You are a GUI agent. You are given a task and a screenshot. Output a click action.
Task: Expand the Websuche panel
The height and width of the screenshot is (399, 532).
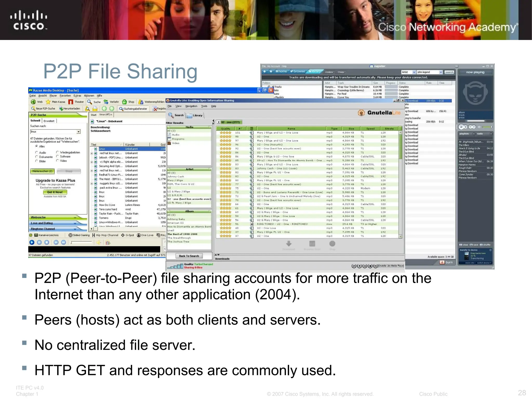[x=58, y=217]
